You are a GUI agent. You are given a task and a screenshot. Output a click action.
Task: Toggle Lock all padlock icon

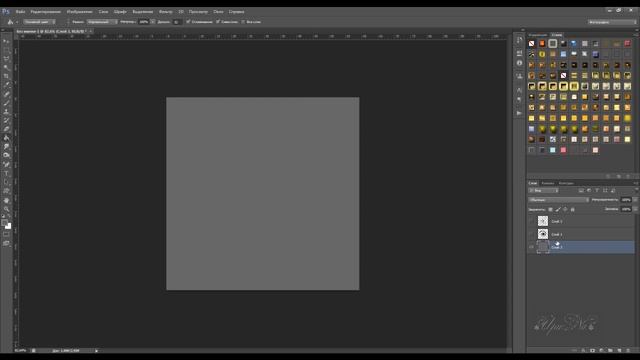coord(573,209)
